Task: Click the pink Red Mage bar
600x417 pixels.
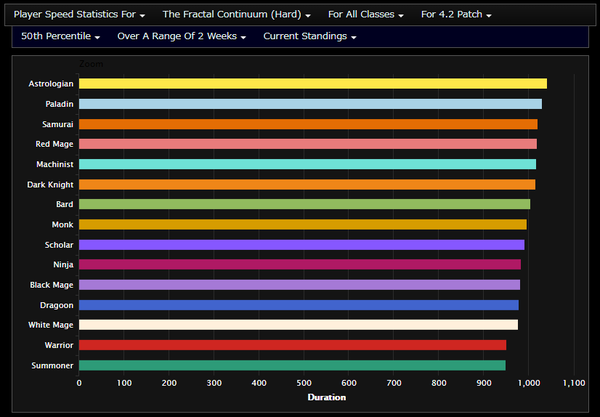Action: 308,144
